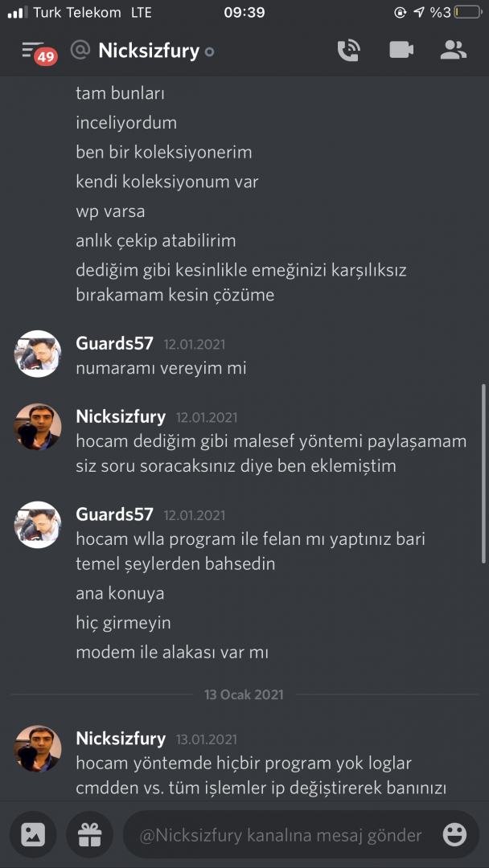This screenshot has height=868, width=489.
Task: Tap the message input field
Action: (x=300, y=834)
